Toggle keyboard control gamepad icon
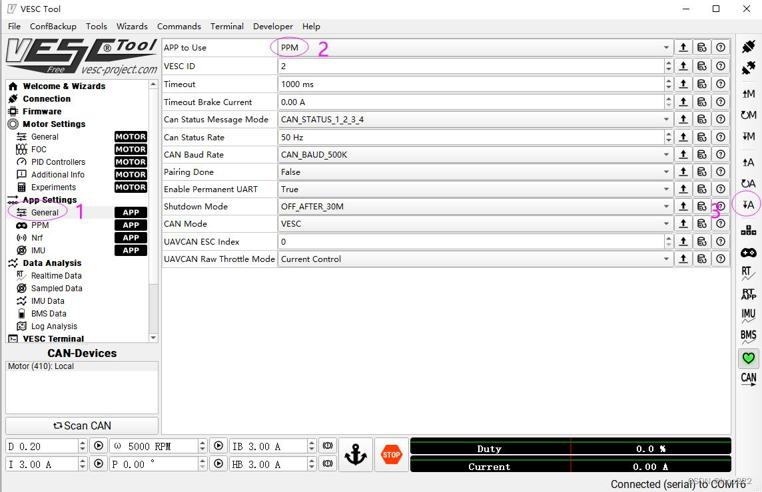 [748, 253]
